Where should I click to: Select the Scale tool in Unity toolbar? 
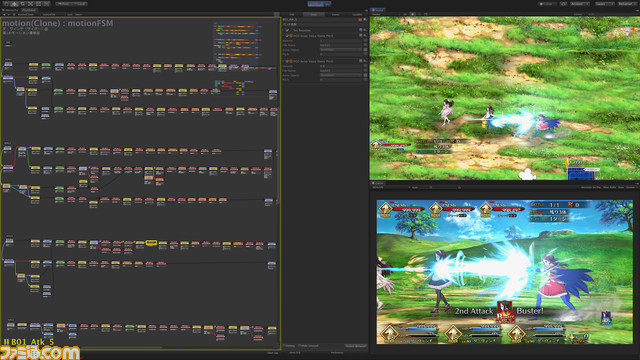(x=30, y=4)
